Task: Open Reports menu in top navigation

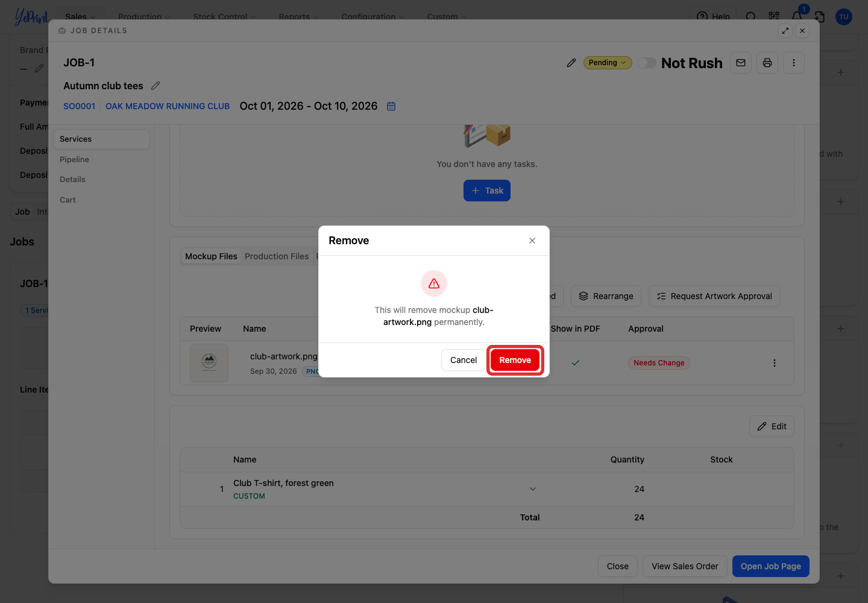Action: click(x=298, y=16)
